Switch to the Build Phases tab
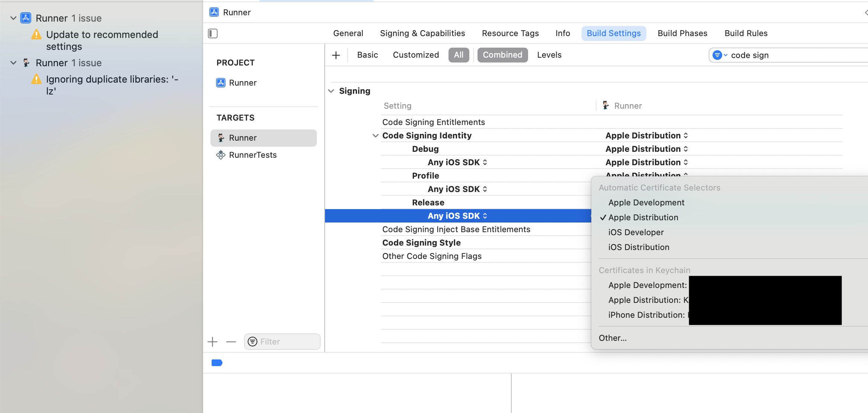 tap(682, 33)
